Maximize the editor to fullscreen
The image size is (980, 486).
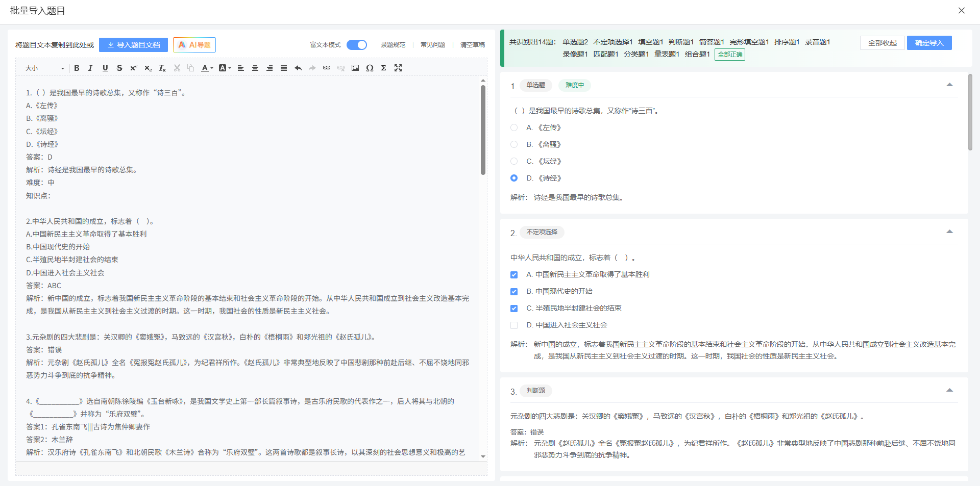pyautogui.click(x=398, y=68)
